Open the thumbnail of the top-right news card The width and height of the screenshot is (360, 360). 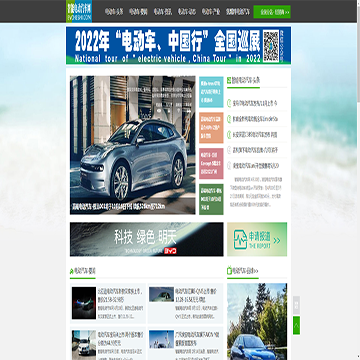[161, 294]
